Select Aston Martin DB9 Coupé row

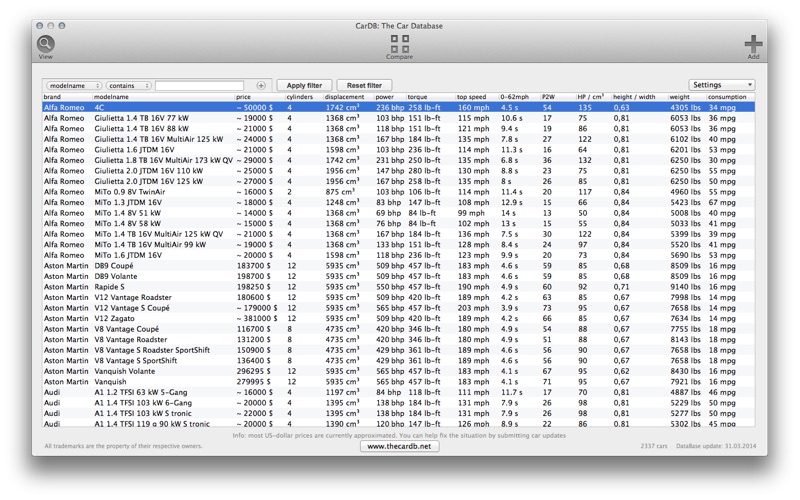(x=398, y=266)
